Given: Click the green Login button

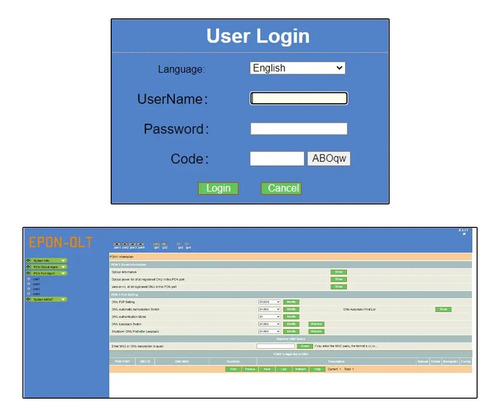Looking at the screenshot, I should (x=218, y=188).
